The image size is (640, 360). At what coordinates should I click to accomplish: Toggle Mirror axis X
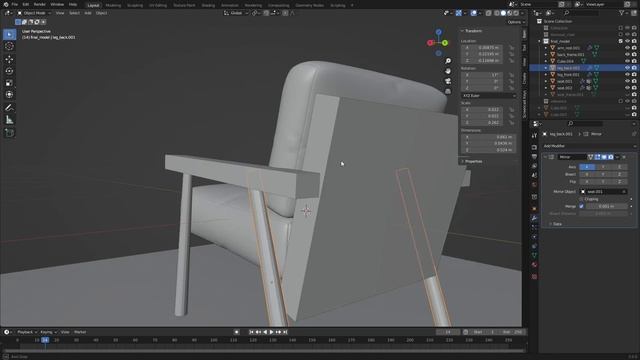pyautogui.click(x=587, y=167)
